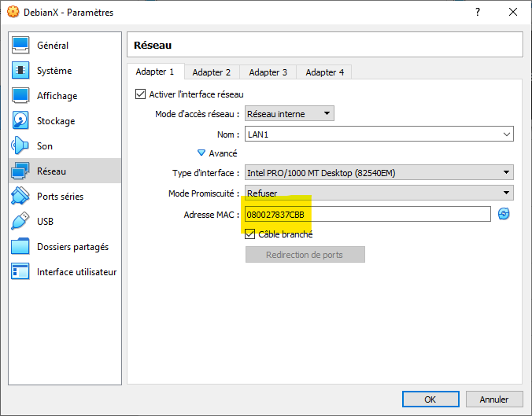Switch to Adapter 2 tab
The height and width of the screenshot is (416, 532).
click(212, 72)
